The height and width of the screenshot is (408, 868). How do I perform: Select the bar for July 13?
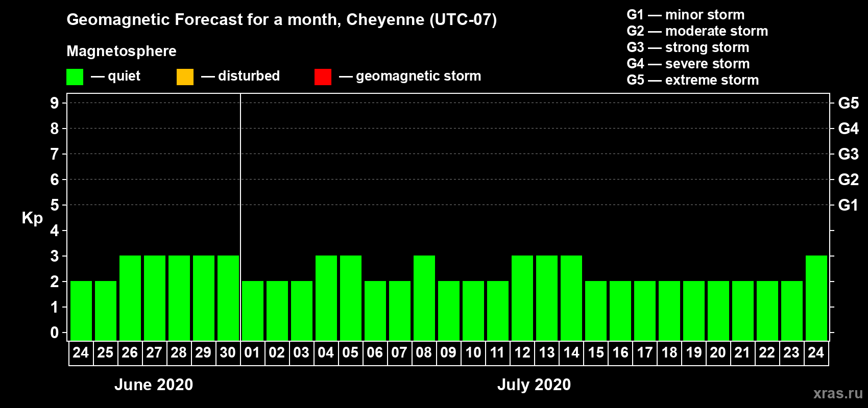pos(547,298)
